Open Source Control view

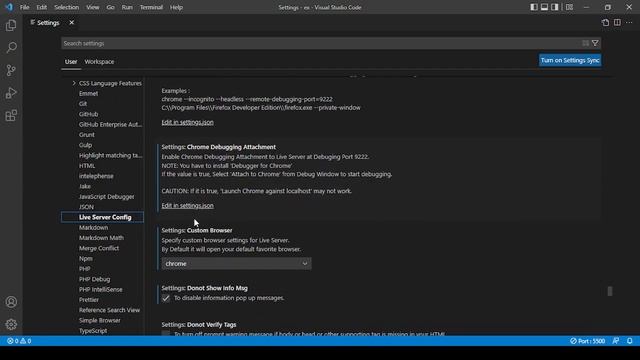point(11,70)
